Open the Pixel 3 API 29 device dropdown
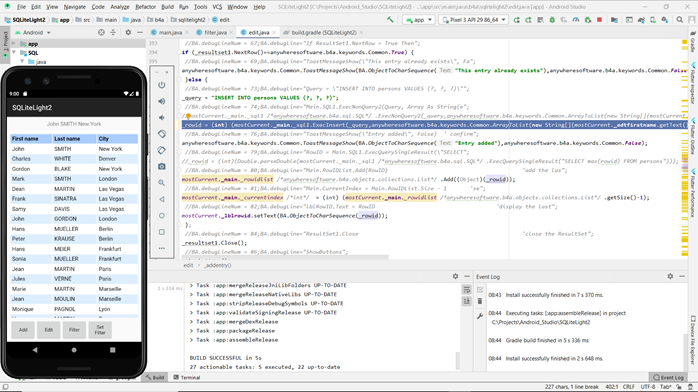This screenshot has width=698, height=392. (474, 20)
